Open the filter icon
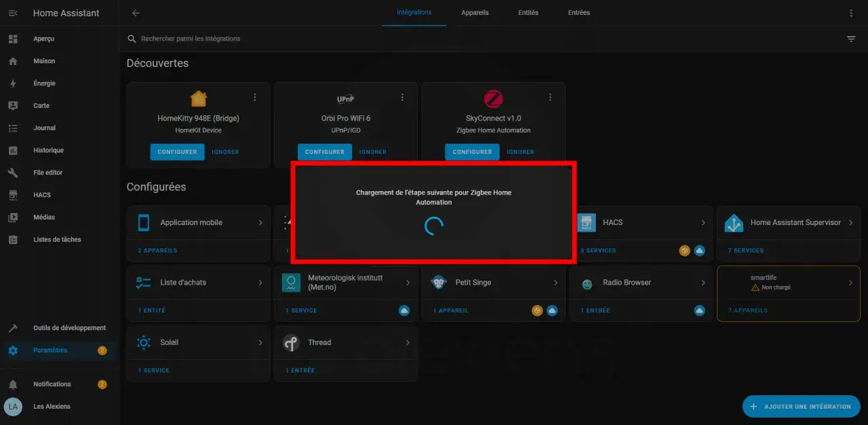Screen dimensions: 868x425 point(852,39)
